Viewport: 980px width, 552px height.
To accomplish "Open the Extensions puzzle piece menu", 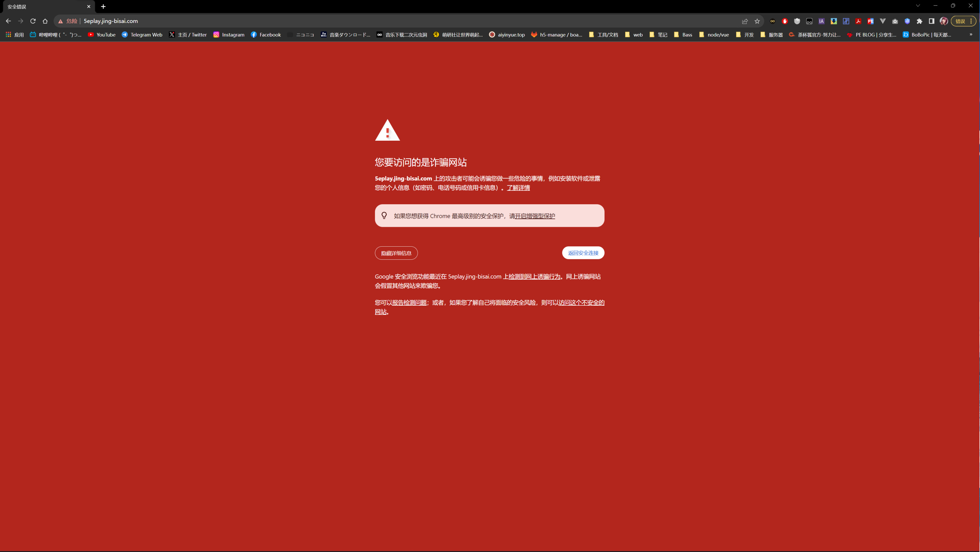I will pyautogui.click(x=919, y=21).
